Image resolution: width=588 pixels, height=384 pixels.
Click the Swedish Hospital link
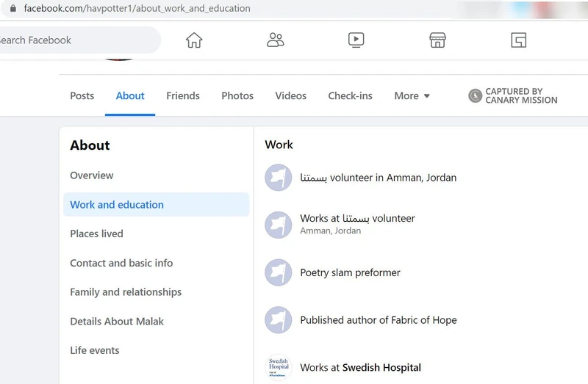(381, 368)
